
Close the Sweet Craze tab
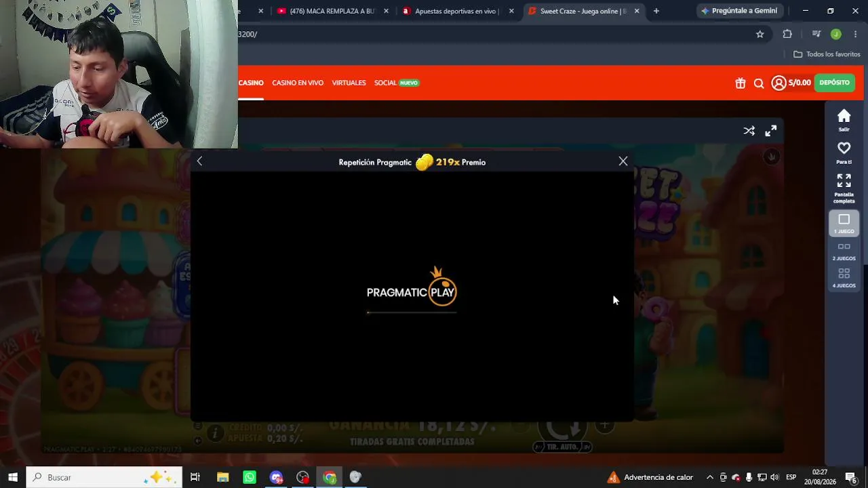(x=637, y=11)
